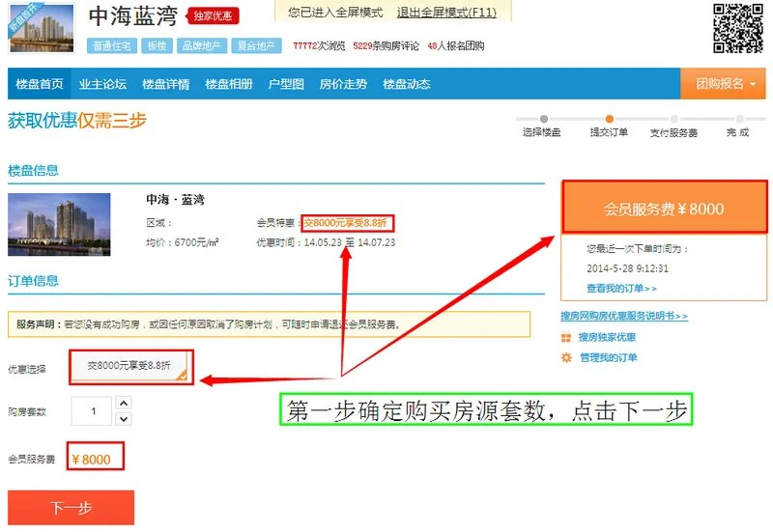View the 户型图 tab

click(286, 84)
